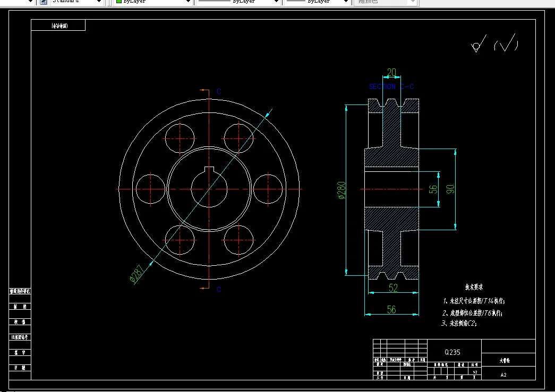Select the 90 hub diameter dimension
This screenshot has width=555, height=392.
pos(450,189)
